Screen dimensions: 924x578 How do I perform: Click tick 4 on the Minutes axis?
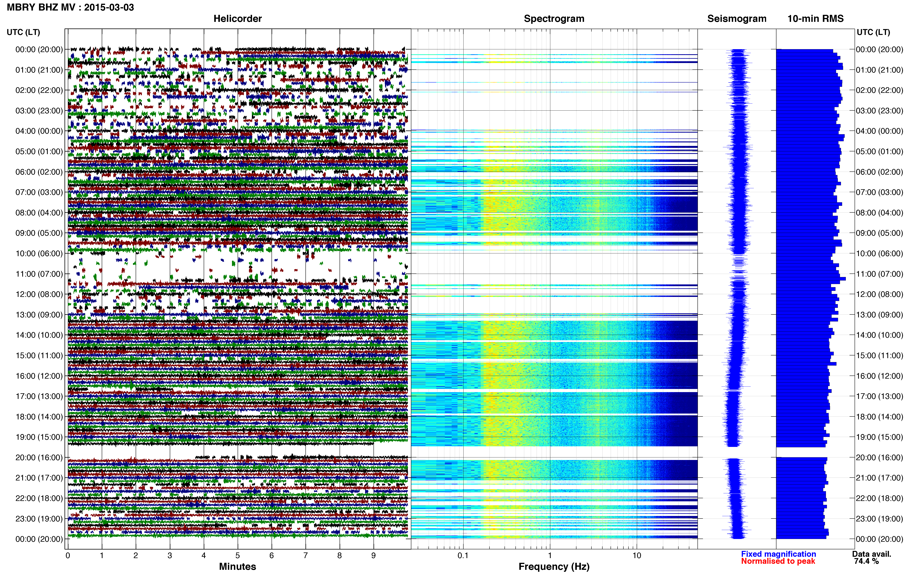pos(204,556)
